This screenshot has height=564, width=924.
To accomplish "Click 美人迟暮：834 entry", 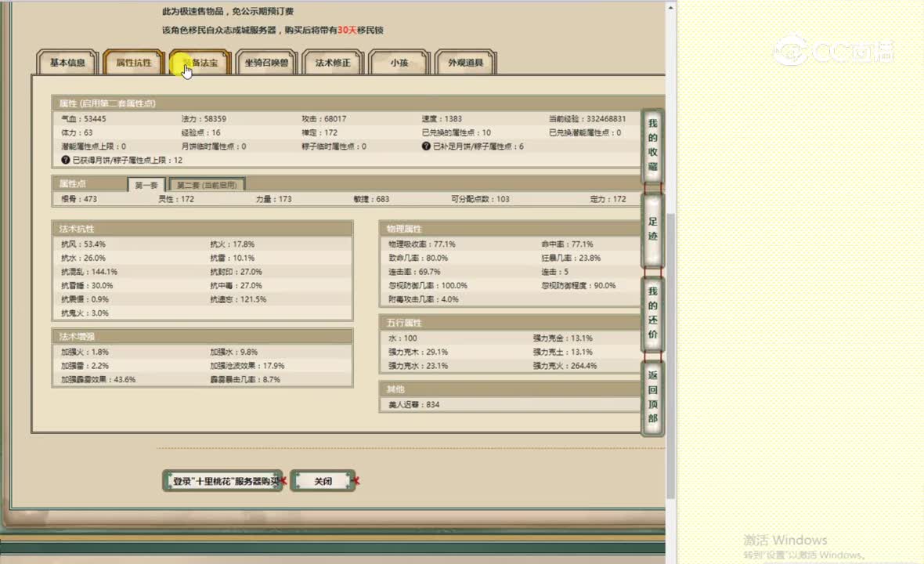I will tap(413, 405).
